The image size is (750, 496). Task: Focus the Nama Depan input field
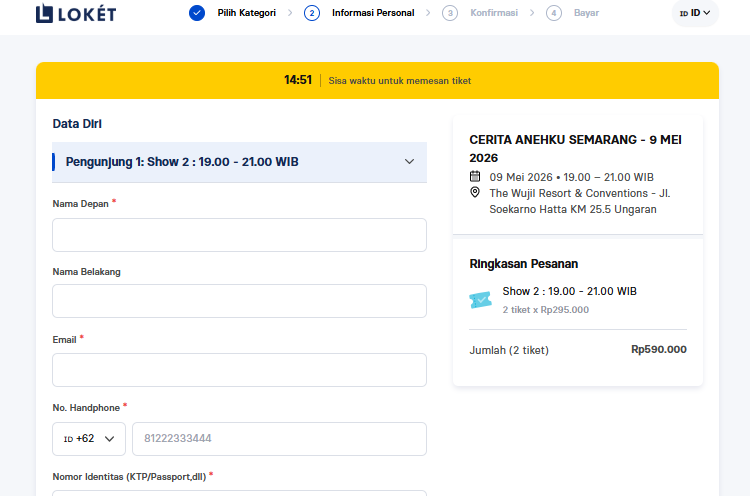(239, 235)
